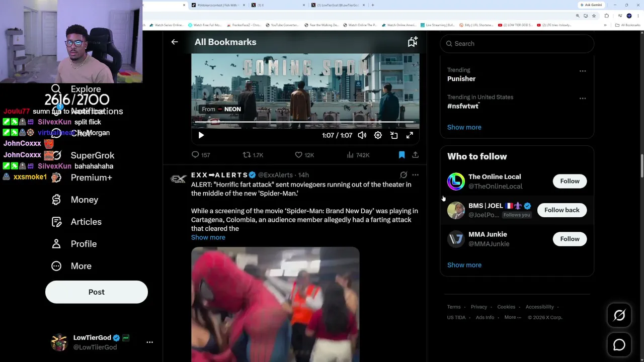Open the add bookmark folder icon

(x=413, y=42)
